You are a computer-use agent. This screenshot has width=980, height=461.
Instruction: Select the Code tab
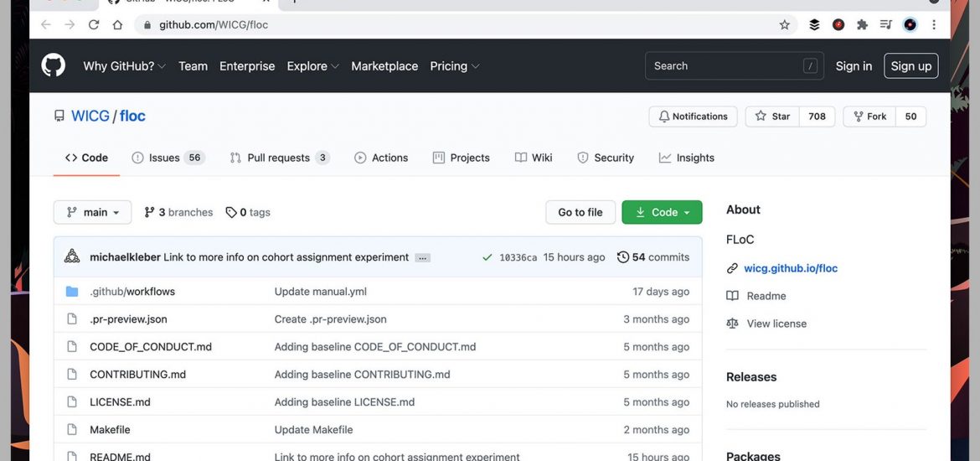pos(86,158)
